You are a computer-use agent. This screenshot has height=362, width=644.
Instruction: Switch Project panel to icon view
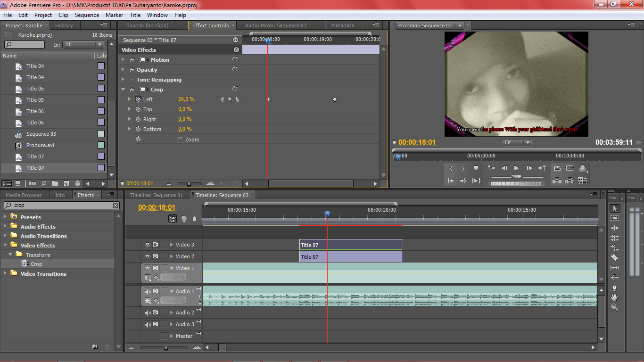18,183
